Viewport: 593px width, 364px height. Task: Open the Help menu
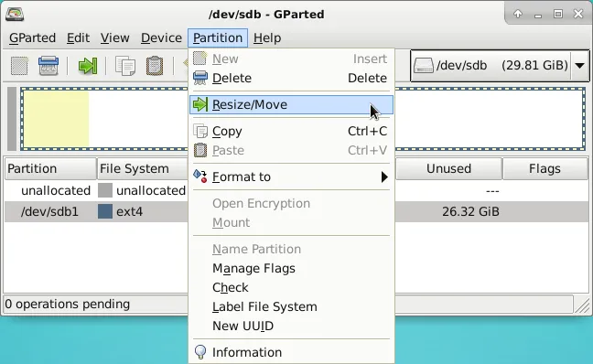click(x=267, y=37)
